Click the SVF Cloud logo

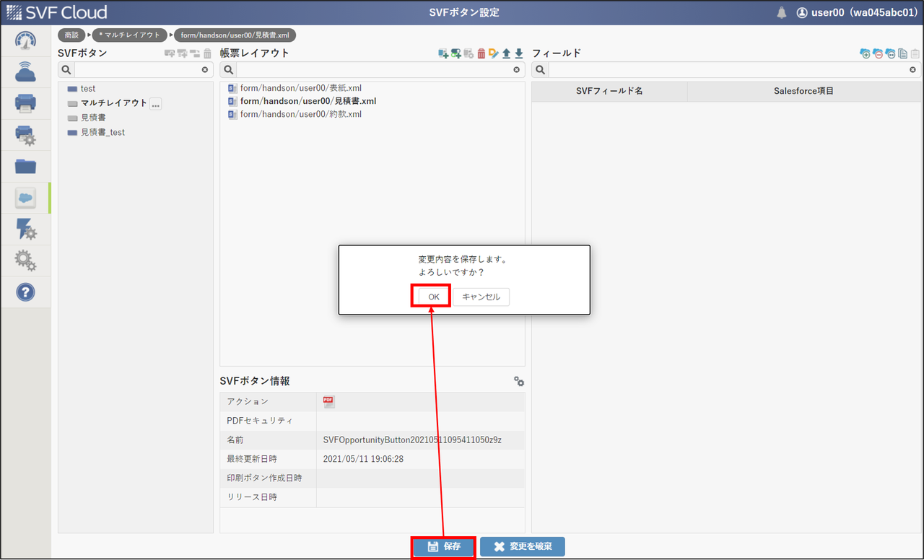click(x=56, y=12)
